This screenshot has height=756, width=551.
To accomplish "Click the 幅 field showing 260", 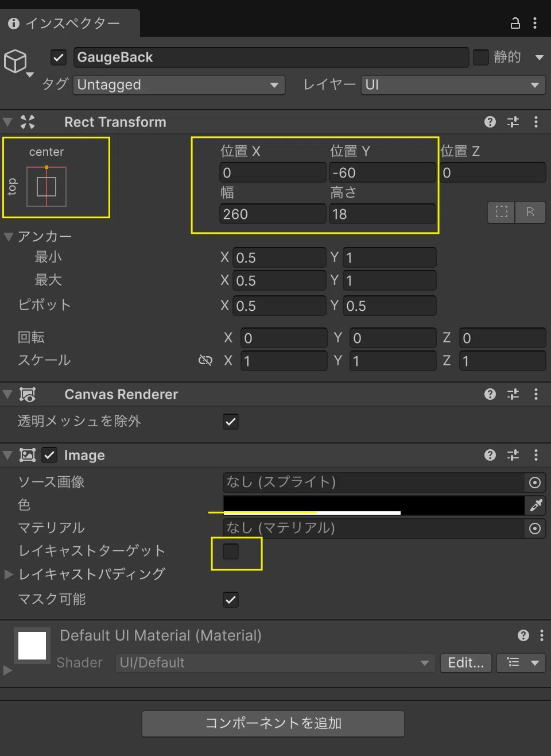I will 273,214.
